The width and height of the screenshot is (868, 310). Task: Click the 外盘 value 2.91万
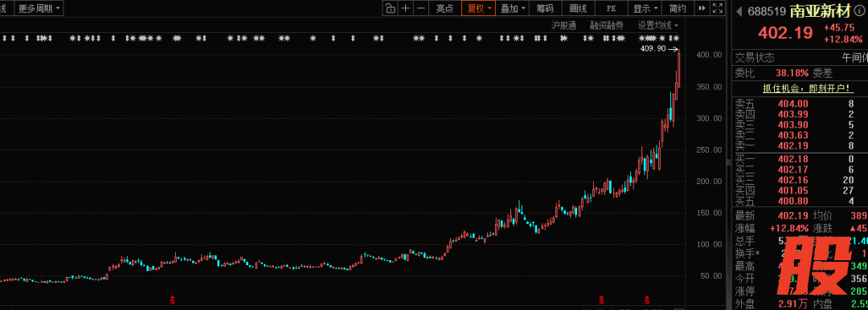click(792, 304)
